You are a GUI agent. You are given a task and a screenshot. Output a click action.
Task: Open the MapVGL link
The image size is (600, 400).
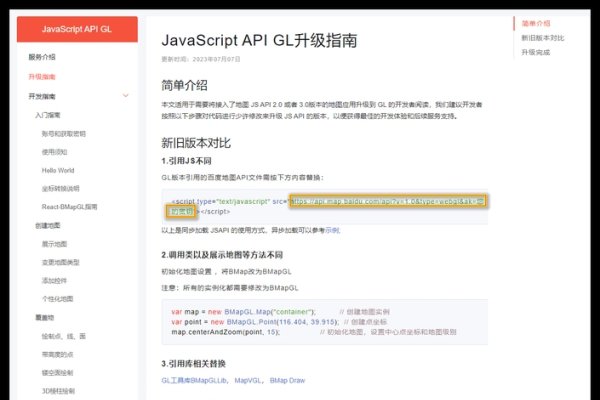248,380
